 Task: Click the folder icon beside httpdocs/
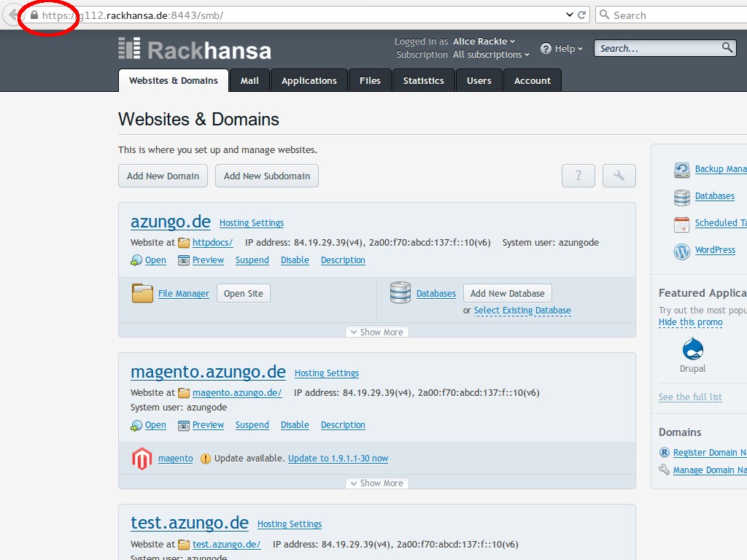click(184, 243)
